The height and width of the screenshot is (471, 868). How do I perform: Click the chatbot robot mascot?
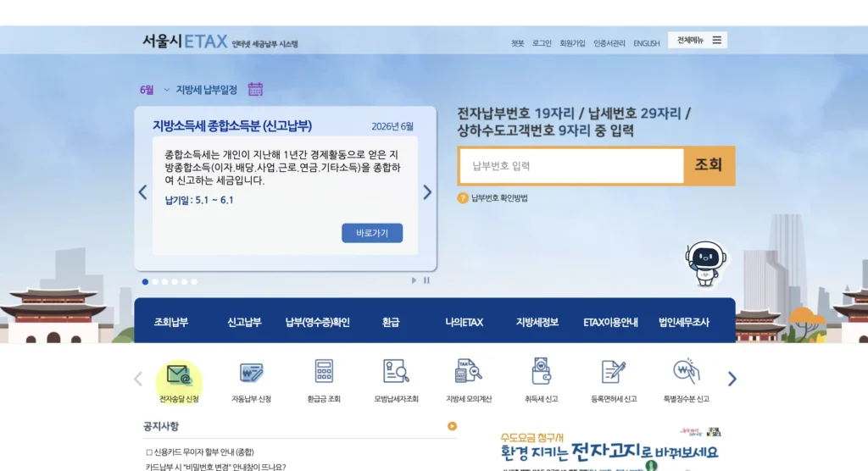(x=705, y=263)
